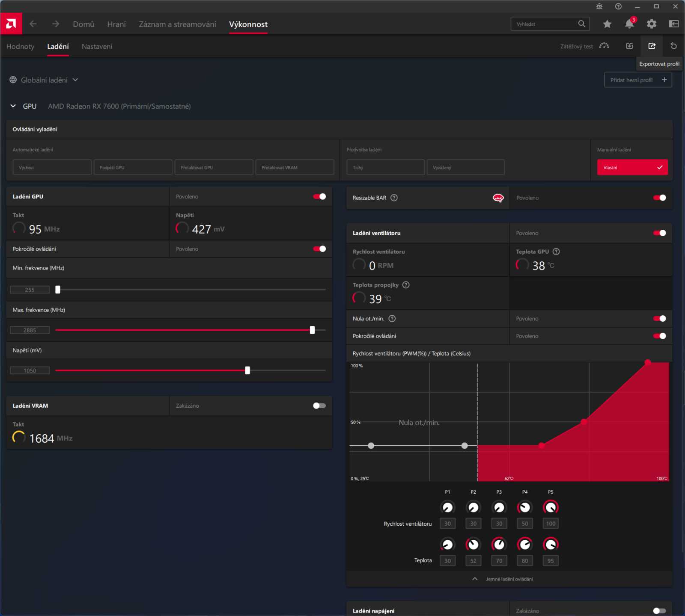Open the Resizable BAR help icon

[x=394, y=198]
